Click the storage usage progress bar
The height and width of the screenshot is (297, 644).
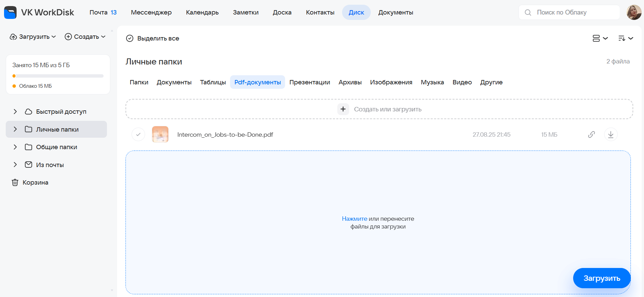(x=58, y=76)
